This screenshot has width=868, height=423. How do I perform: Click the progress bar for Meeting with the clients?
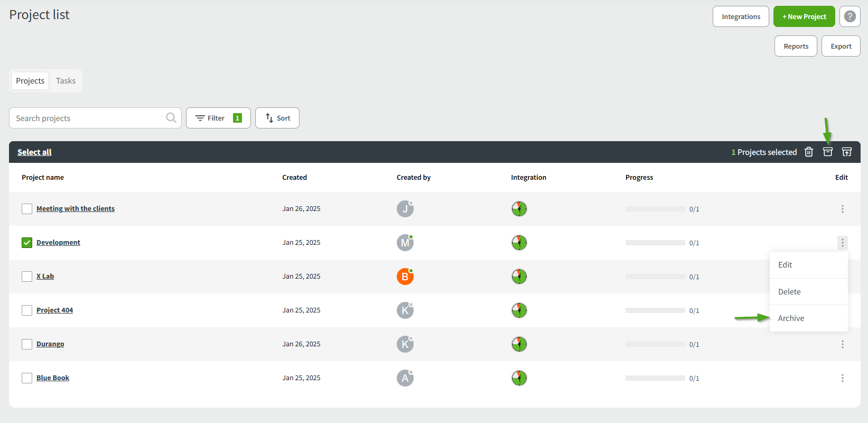(655, 209)
